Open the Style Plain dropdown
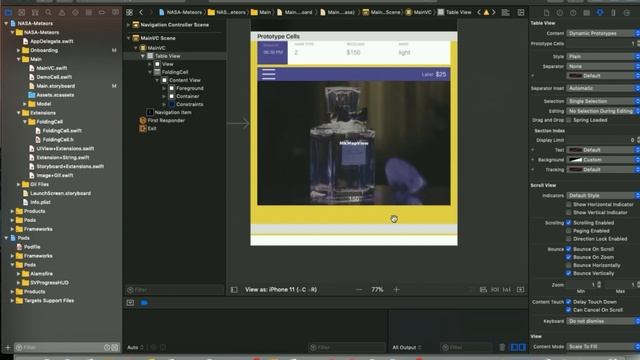The height and width of the screenshot is (360, 640). click(x=603, y=56)
